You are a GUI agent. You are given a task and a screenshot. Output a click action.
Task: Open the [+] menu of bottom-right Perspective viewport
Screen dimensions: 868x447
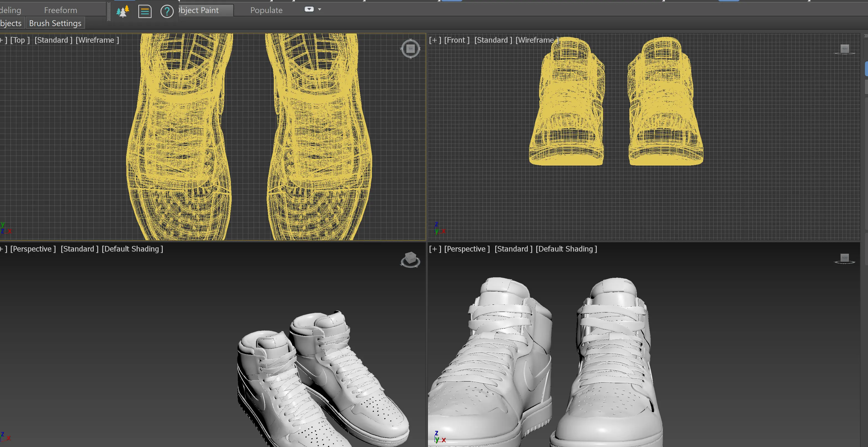[x=435, y=249]
